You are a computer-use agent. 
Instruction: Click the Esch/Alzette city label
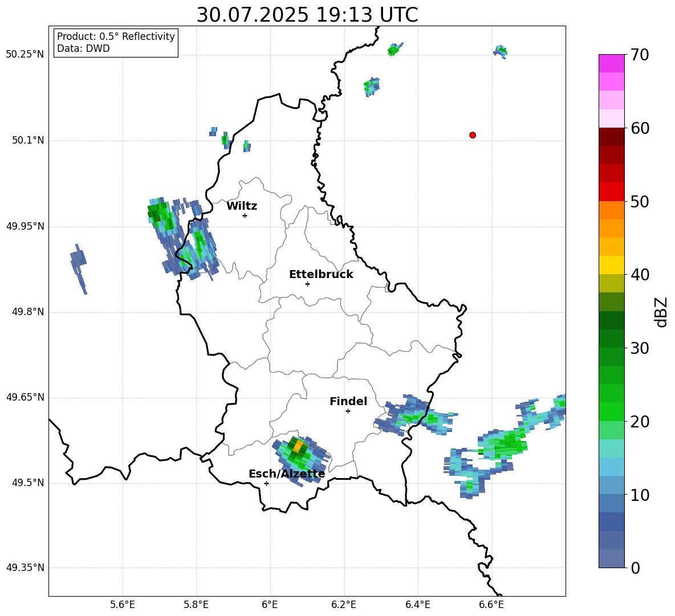click(x=287, y=474)
